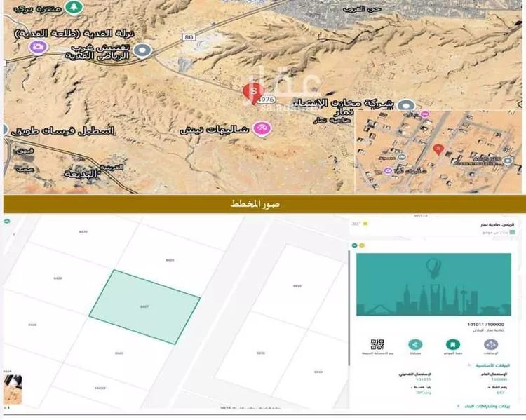
Task: Click the green list icon under location title
Action: click(x=512, y=232)
